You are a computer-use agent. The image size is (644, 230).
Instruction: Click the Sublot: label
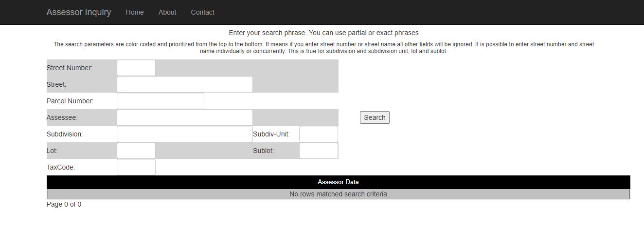[x=264, y=151]
